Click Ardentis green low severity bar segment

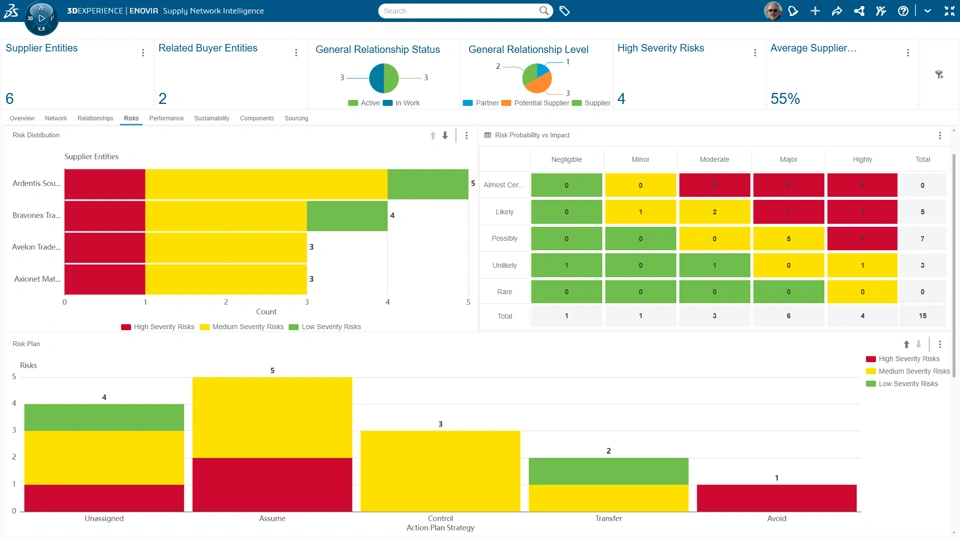click(428, 184)
